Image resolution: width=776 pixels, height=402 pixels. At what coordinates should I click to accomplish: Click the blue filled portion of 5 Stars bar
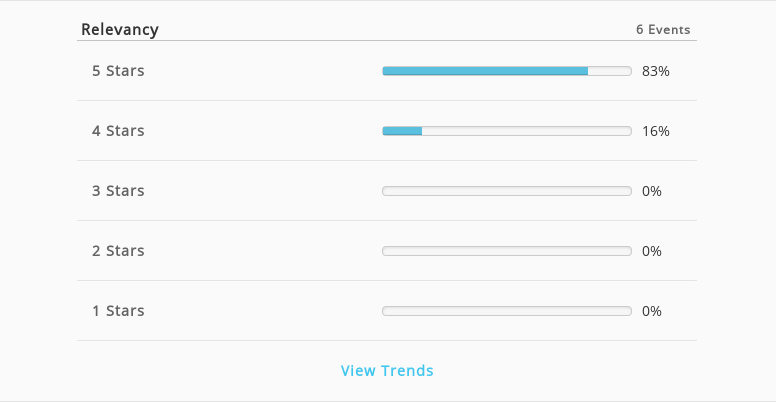[485, 71]
